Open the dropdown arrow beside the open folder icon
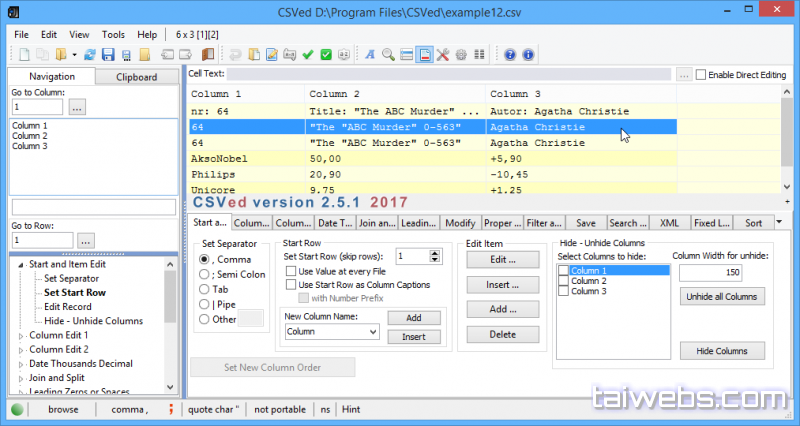Viewport: 800px width, 426px height. [x=74, y=55]
